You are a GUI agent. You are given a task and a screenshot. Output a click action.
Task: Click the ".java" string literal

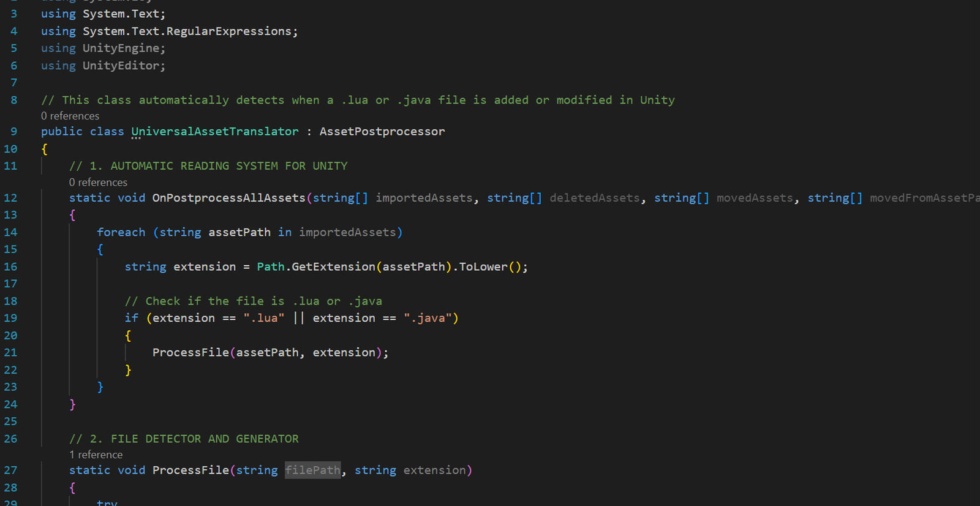(x=428, y=318)
